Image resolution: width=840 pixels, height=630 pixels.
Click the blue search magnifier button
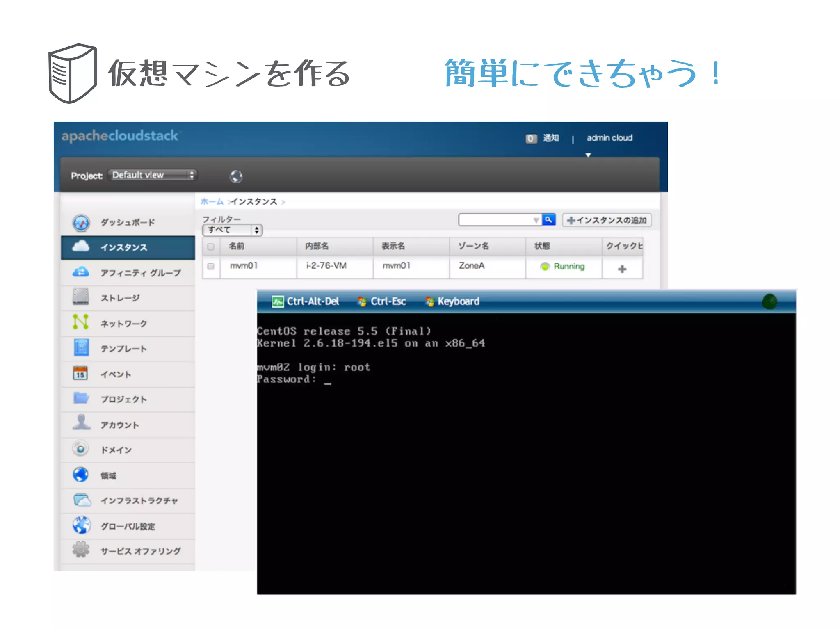tap(548, 220)
